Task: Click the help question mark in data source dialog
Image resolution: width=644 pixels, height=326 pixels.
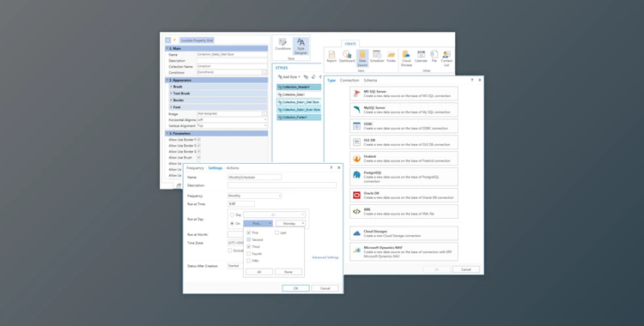Action: (x=471, y=80)
